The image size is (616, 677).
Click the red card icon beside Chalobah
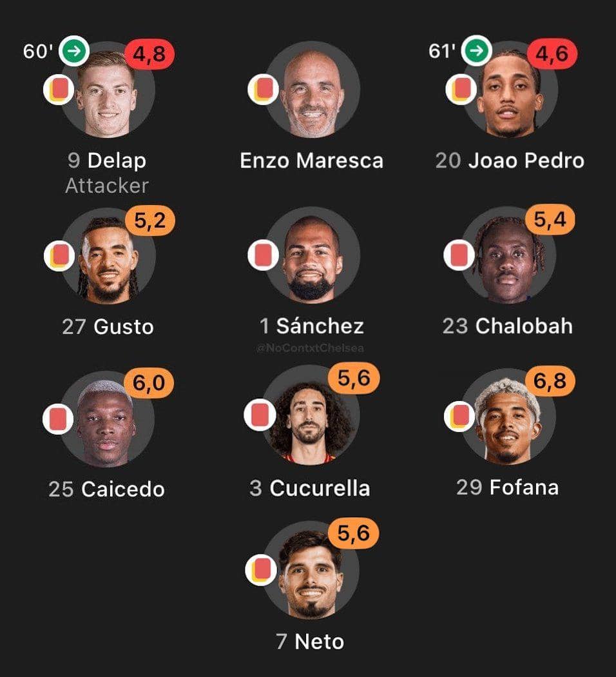pyautogui.click(x=459, y=255)
